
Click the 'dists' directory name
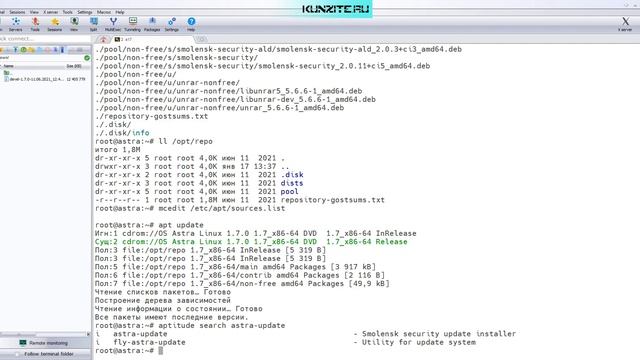point(292,183)
